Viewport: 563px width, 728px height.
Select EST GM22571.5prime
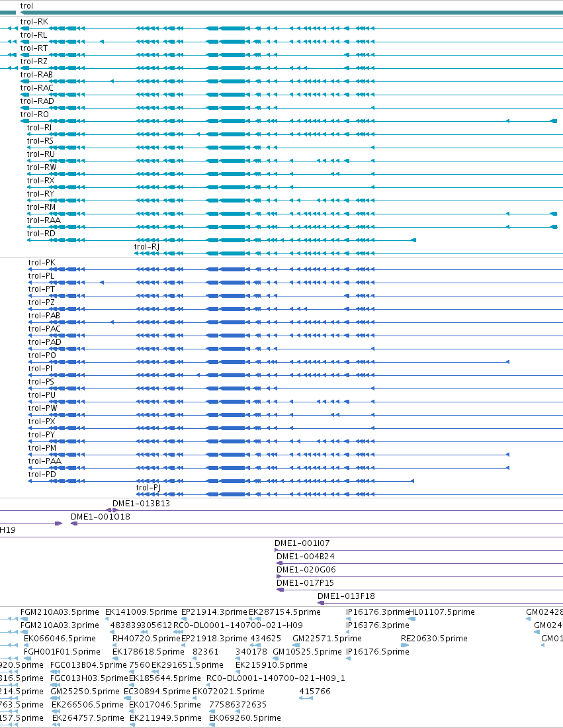(327, 639)
